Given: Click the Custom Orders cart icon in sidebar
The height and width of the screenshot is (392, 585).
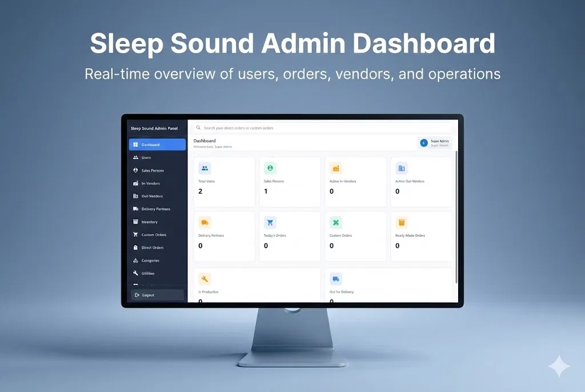Looking at the screenshot, I should [x=135, y=235].
